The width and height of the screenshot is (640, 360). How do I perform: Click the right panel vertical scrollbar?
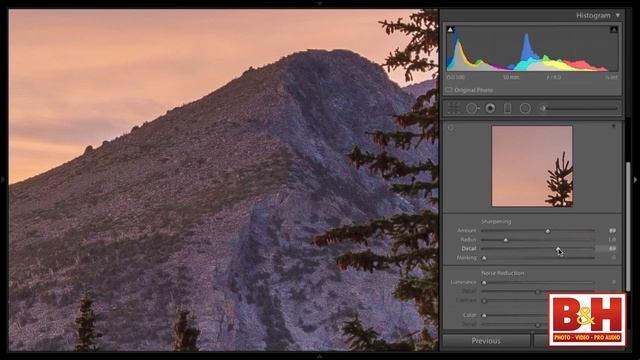628,227
